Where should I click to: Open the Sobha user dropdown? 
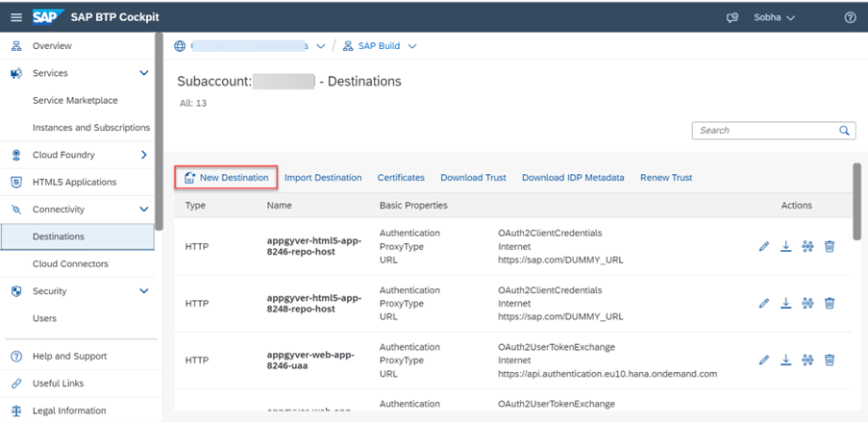coord(775,17)
